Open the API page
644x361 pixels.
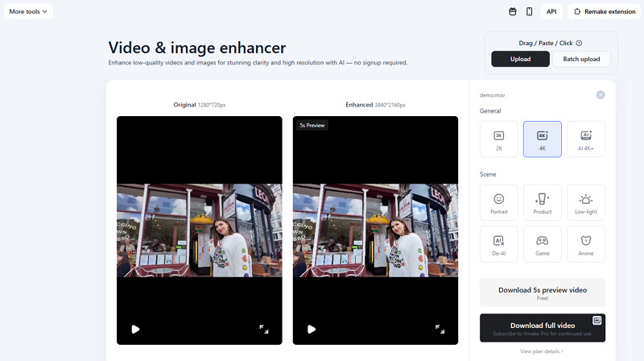551,11
